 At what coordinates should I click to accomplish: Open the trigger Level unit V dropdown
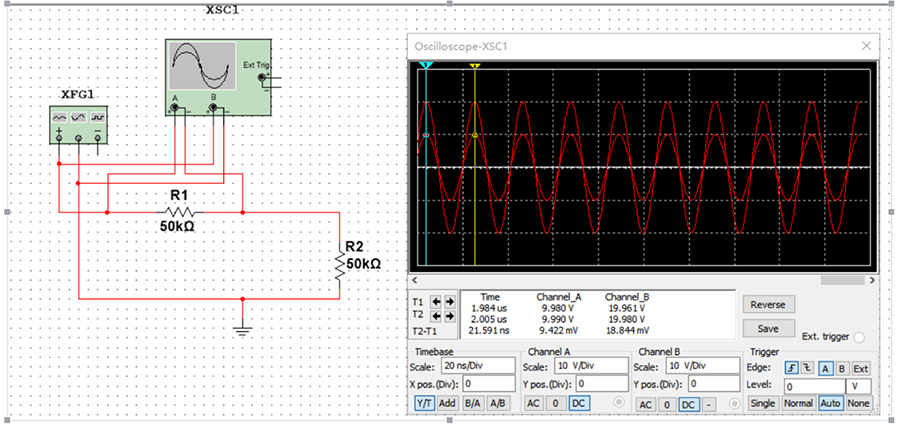coord(859,387)
